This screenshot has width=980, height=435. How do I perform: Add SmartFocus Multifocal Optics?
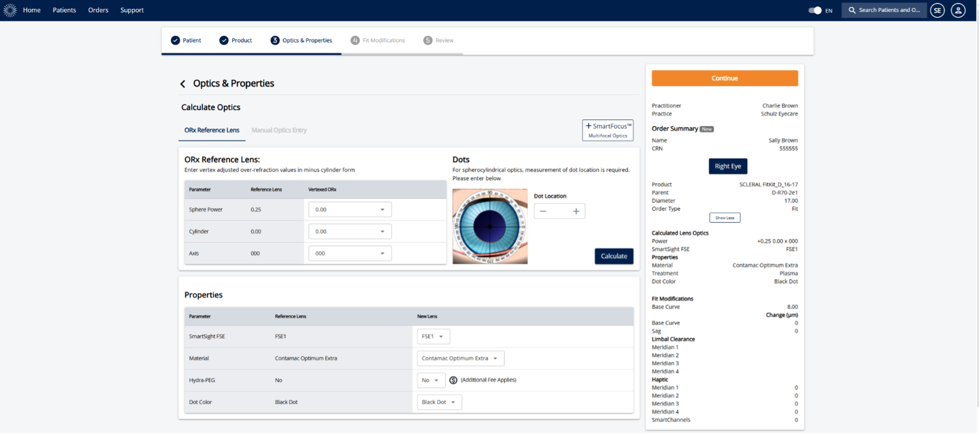pos(608,130)
